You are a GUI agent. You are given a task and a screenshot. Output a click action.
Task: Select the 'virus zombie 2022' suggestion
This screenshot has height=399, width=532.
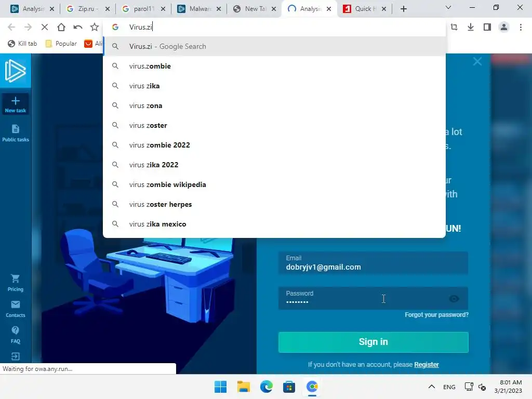tap(274, 145)
